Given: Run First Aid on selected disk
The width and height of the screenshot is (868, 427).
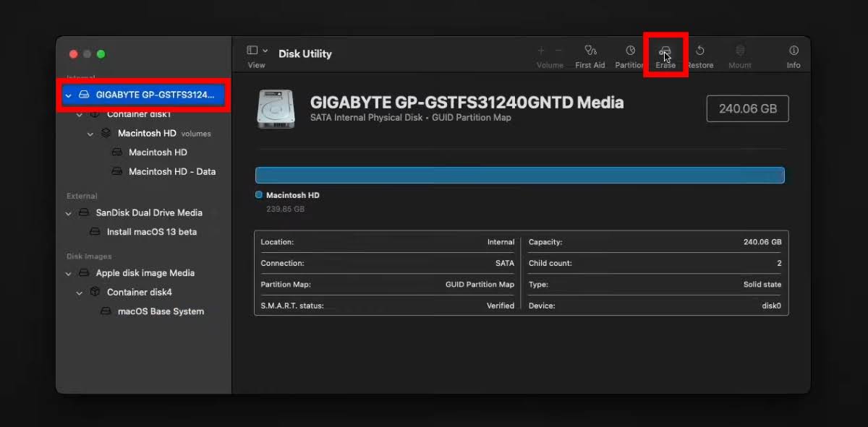Looking at the screenshot, I should [x=590, y=51].
